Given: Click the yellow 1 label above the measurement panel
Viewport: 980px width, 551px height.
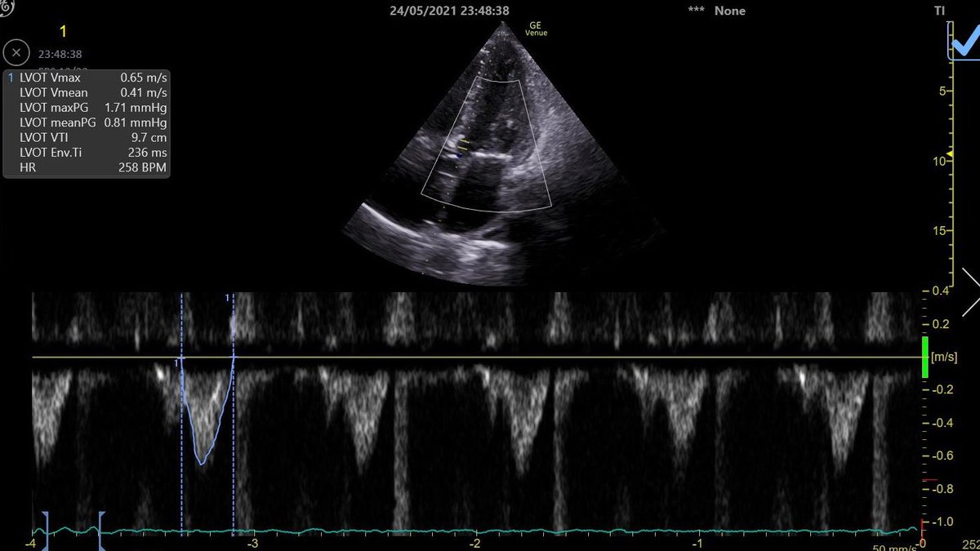Looking at the screenshot, I should 63,33.
